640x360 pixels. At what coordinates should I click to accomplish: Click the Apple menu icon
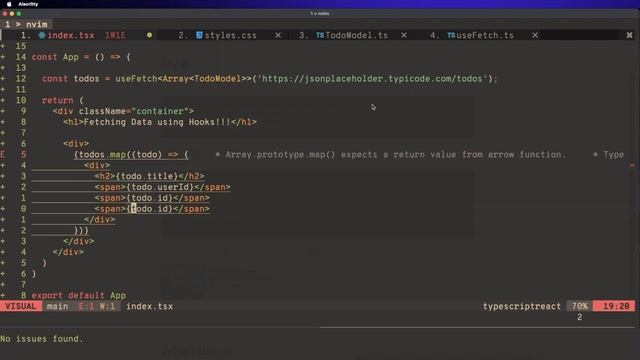coord(9,4)
